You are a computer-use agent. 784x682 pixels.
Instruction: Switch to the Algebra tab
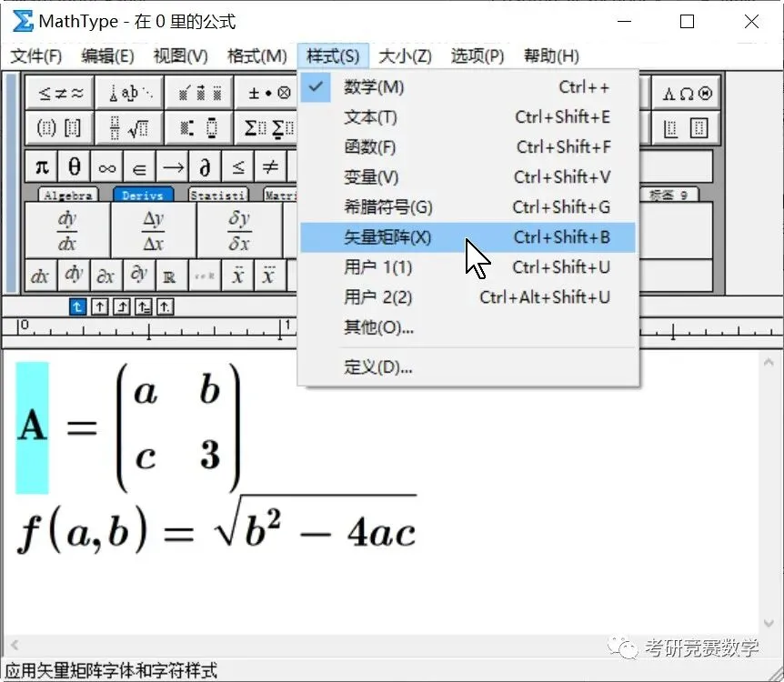click(68, 195)
